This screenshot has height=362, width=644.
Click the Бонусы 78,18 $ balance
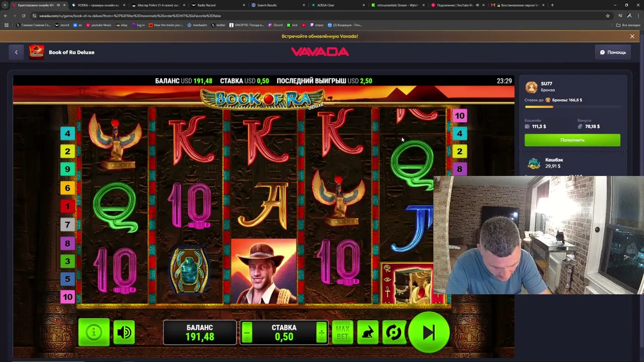click(x=589, y=124)
